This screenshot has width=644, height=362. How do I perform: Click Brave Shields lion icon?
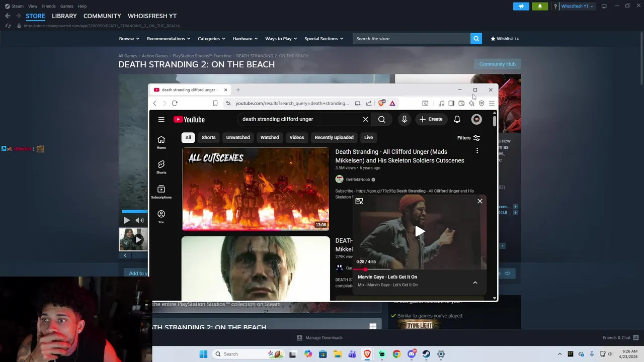point(382,103)
